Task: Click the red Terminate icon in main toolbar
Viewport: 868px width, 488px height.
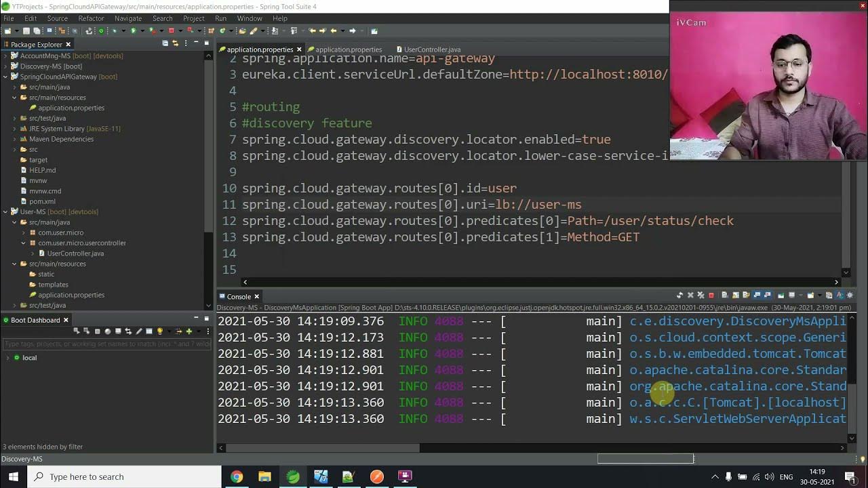Action: click(171, 30)
